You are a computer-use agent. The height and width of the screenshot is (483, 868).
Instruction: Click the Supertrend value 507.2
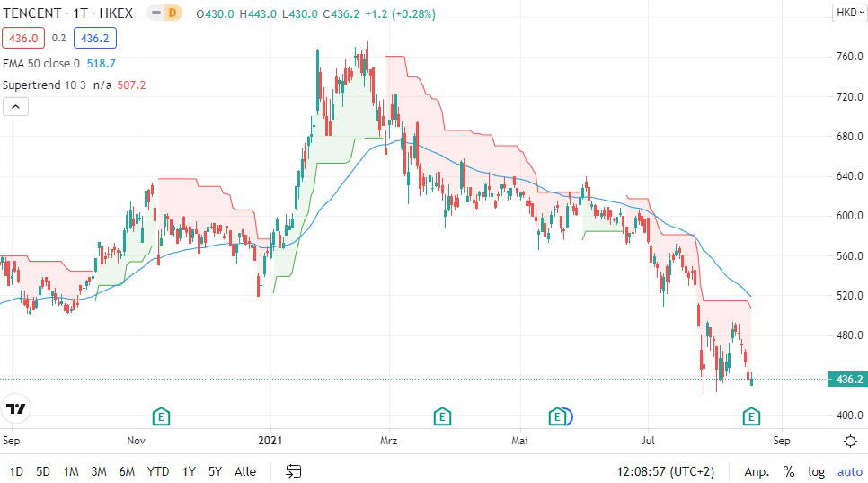click(x=131, y=85)
